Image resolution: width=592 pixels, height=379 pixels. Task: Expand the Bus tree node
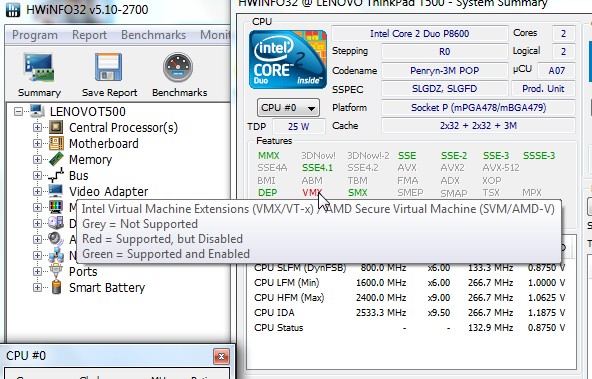click(x=37, y=176)
